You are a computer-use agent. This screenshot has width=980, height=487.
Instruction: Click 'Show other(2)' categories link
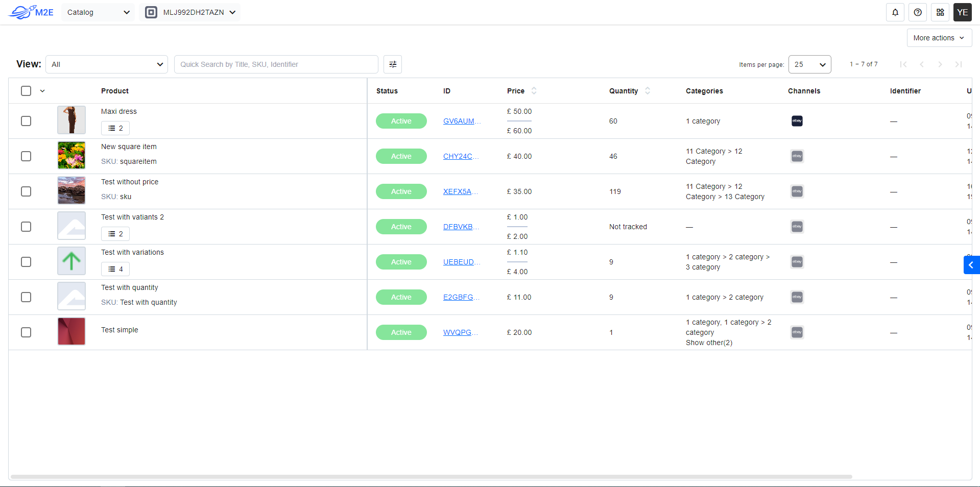[709, 343]
